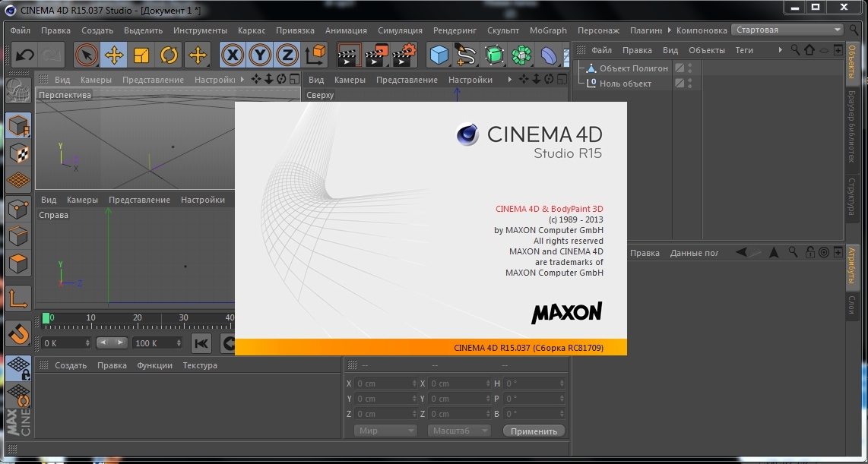Switch to Edges mode

tap(18, 236)
